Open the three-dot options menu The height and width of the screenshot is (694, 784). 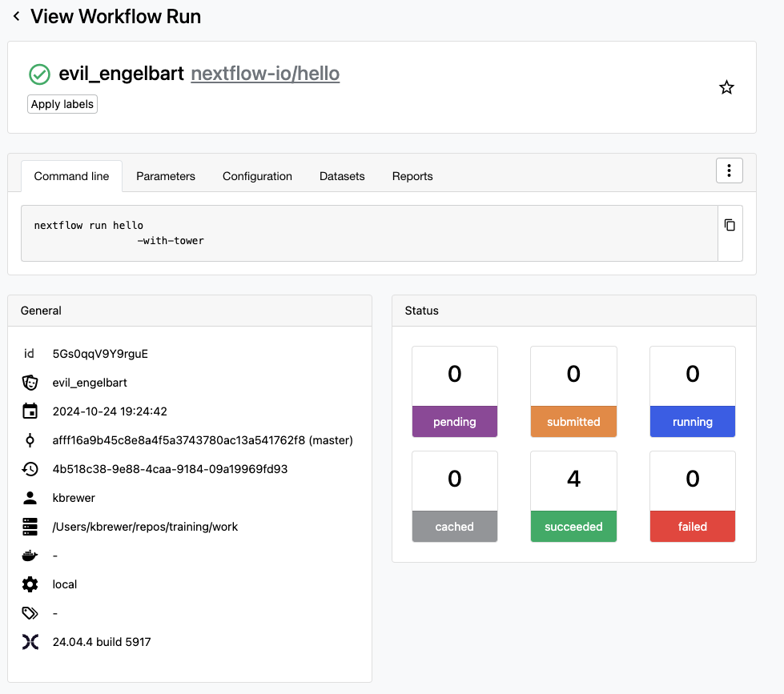point(729,170)
